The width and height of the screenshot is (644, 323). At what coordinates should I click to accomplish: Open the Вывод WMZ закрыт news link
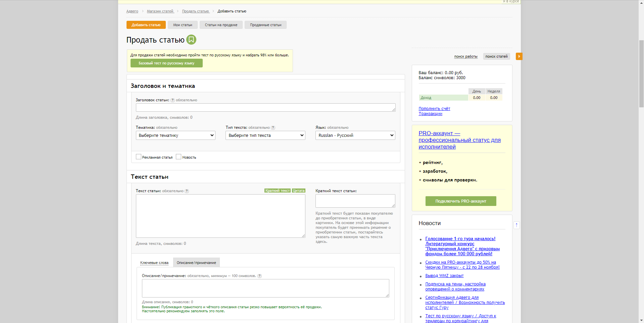pyautogui.click(x=444, y=276)
